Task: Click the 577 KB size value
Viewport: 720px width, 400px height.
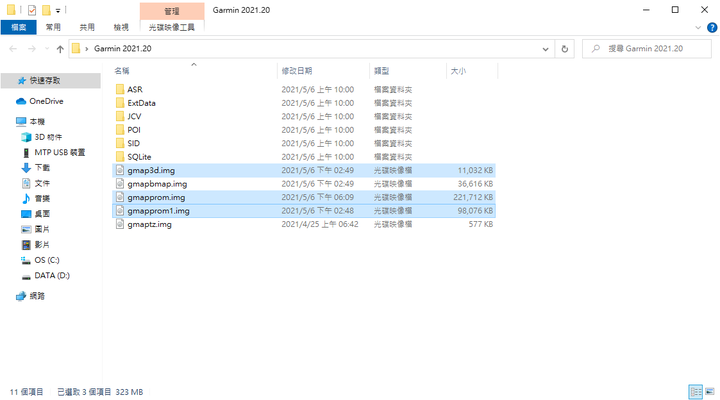Action: tap(481, 224)
